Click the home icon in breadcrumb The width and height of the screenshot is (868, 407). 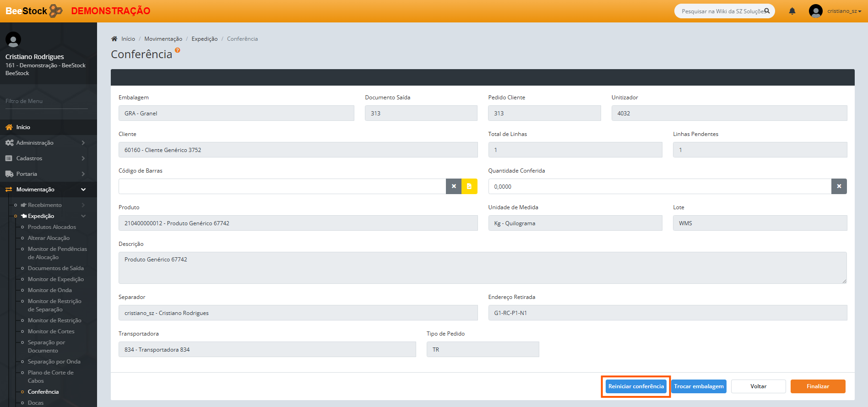[x=114, y=39]
